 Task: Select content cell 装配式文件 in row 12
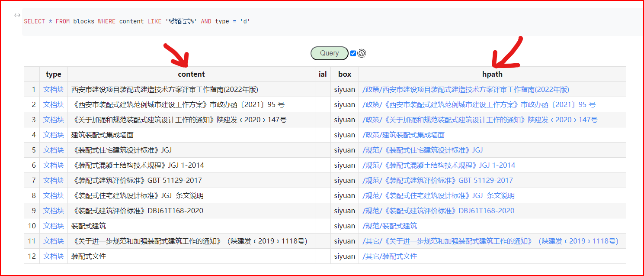[89, 256]
